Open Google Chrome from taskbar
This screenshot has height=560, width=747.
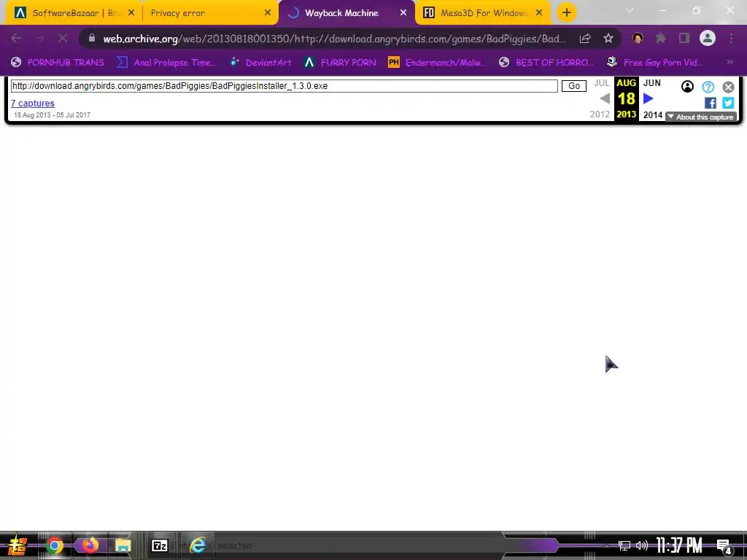(55, 545)
